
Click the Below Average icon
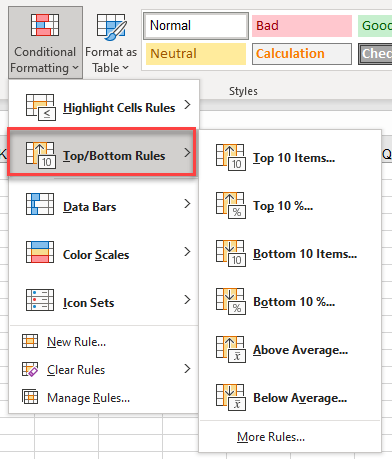click(231, 397)
